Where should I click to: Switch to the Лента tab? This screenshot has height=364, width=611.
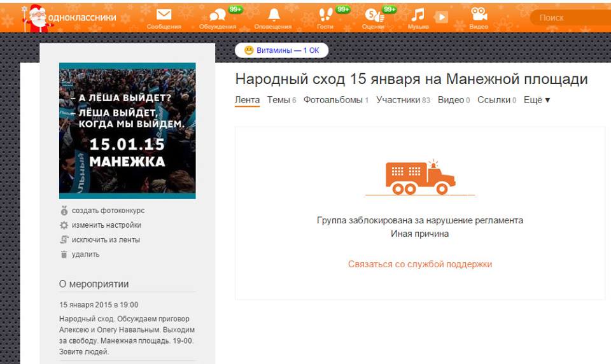click(247, 100)
